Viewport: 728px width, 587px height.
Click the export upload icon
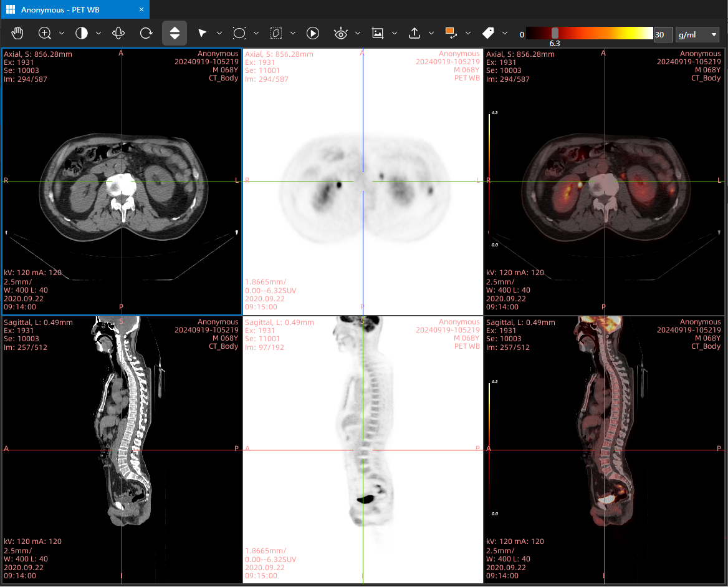(x=414, y=33)
